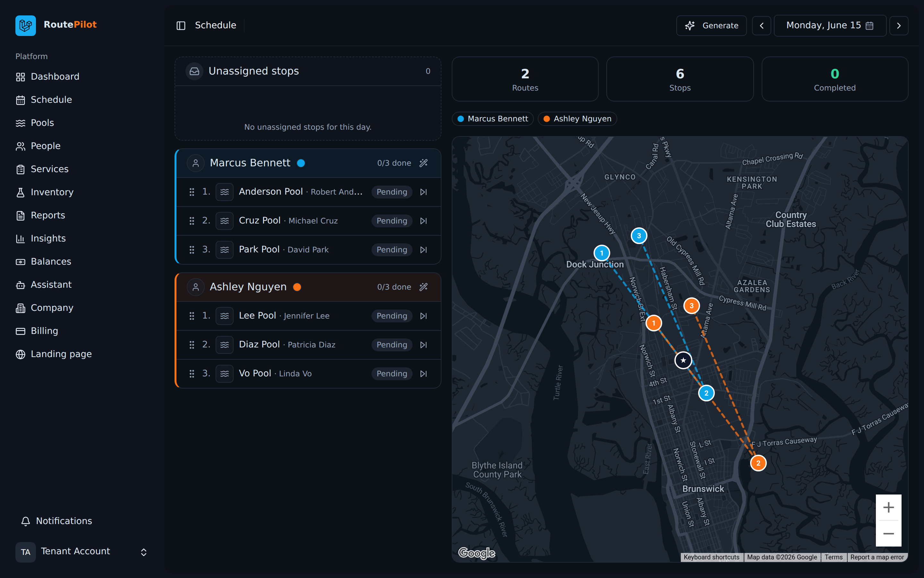Image resolution: width=924 pixels, height=578 pixels.
Task: Skip the Vo Pool stop
Action: pyautogui.click(x=424, y=373)
